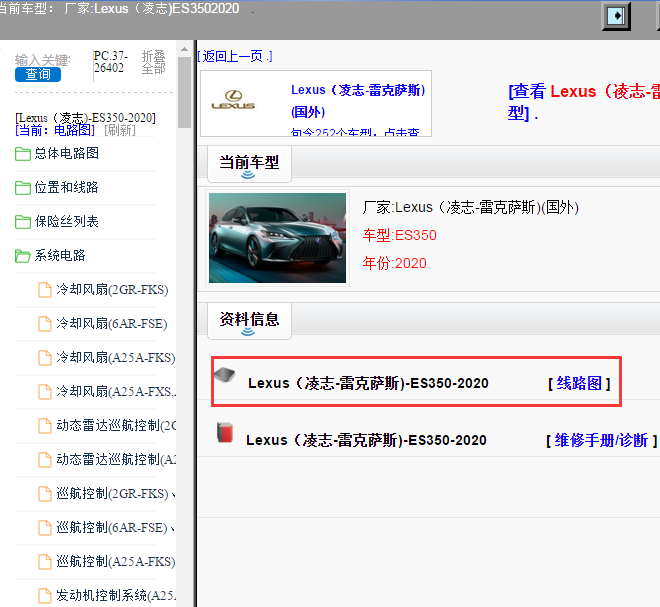Click the left panel scrollbar thumb
660x607 pixels.
click(184, 92)
